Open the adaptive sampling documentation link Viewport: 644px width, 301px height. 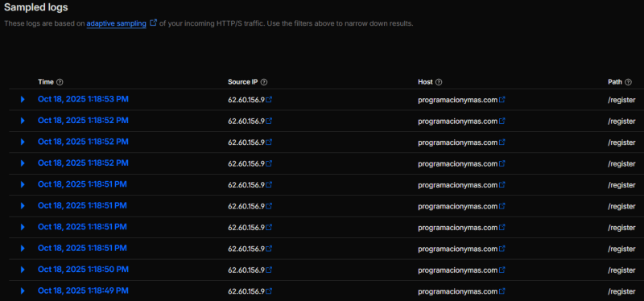click(116, 24)
